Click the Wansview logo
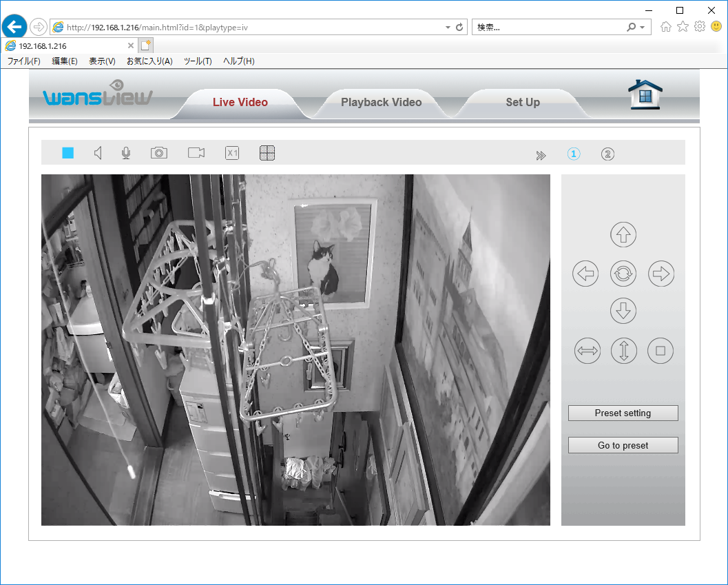Viewport: 728px width, 585px height. click(98, 93)
